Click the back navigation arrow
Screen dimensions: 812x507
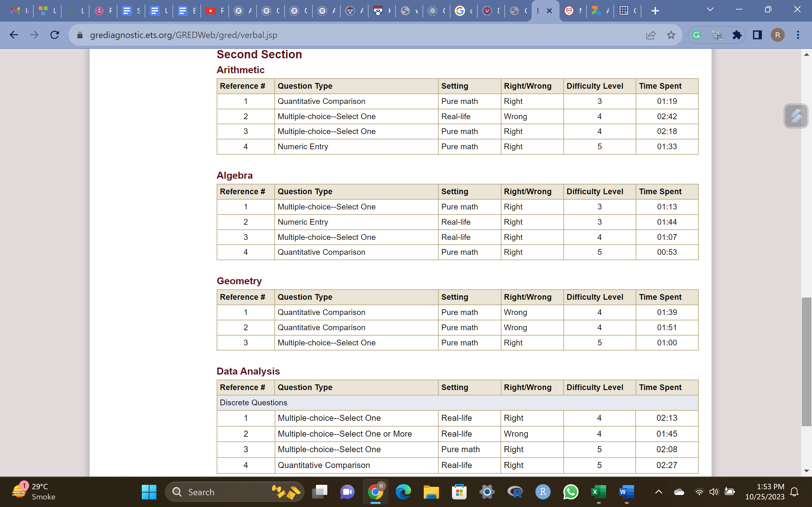click(x=14, y=35)
